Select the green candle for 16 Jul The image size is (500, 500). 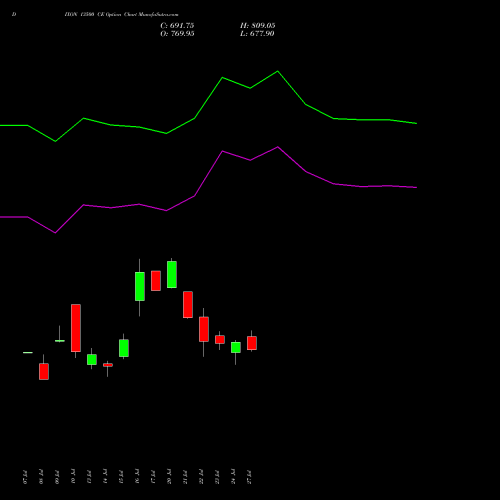coord(140,286)
